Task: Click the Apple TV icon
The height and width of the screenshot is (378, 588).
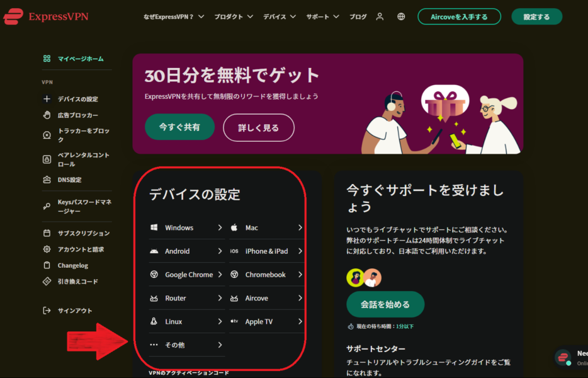Action: pos(234,321)
